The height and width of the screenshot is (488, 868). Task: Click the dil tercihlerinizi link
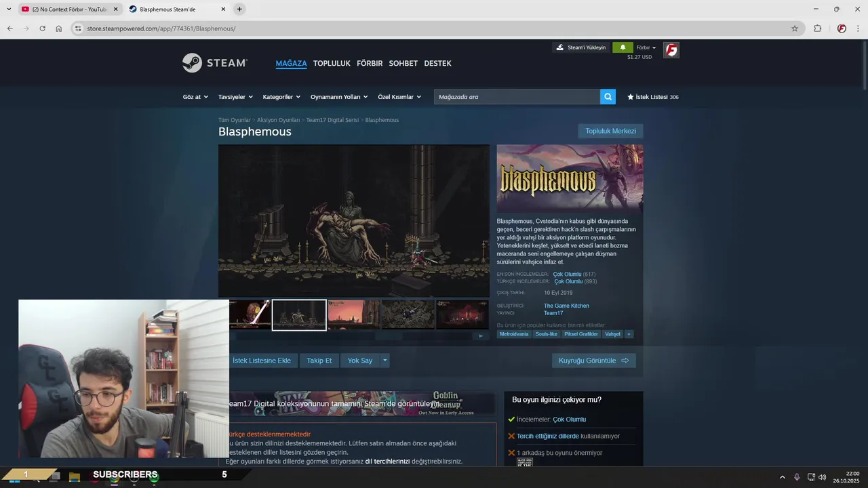(x=387, y=462)
